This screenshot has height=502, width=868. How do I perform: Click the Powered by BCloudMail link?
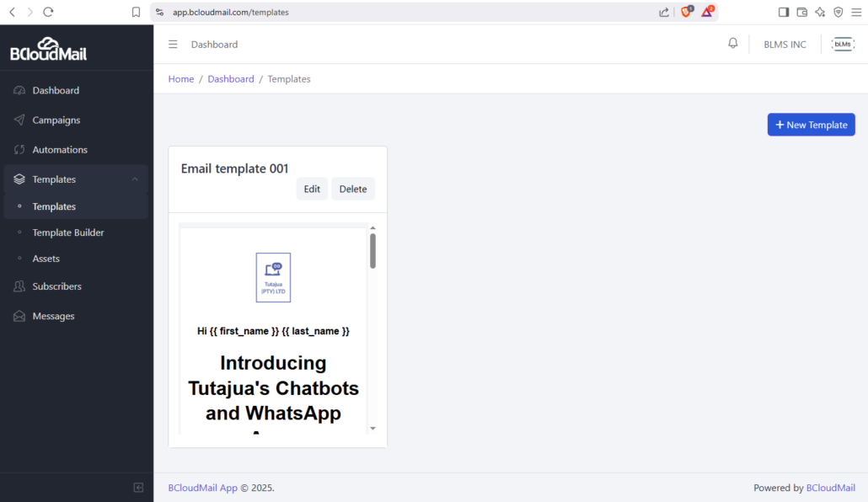click(x=830, y=488)
